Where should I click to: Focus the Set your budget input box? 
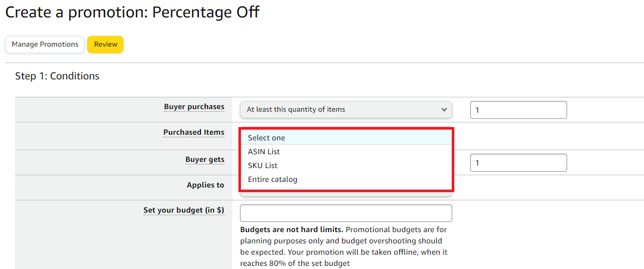(346, 213)
